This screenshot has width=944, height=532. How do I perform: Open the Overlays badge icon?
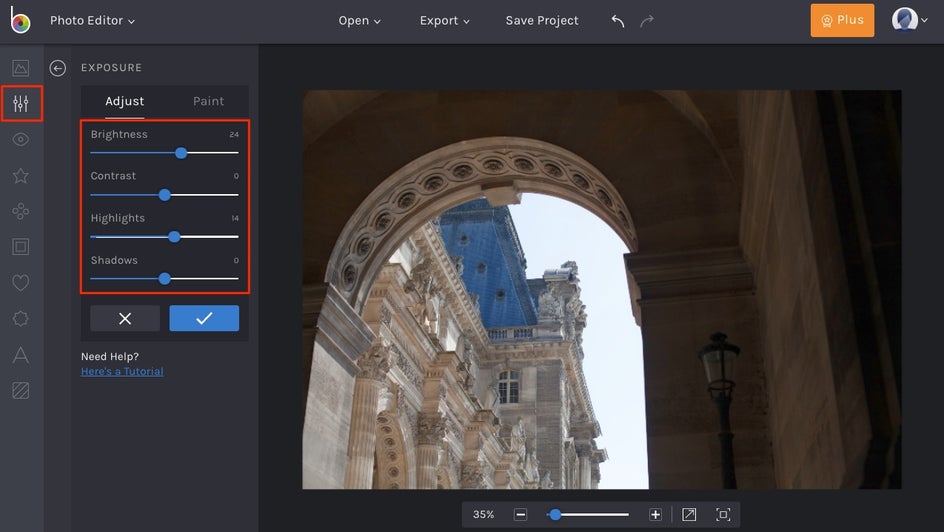(20, 318)
